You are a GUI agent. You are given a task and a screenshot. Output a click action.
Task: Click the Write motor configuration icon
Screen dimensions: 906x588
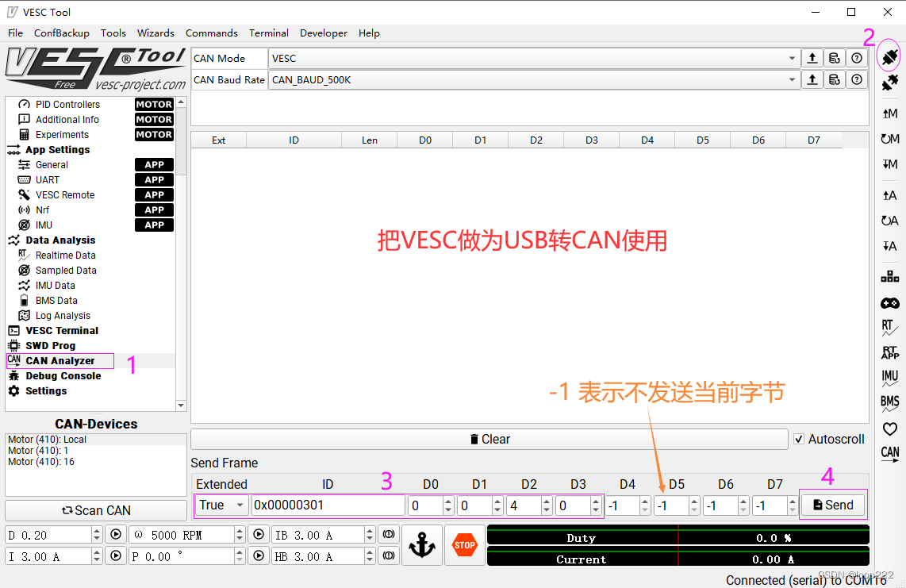[x=890, y=164]
